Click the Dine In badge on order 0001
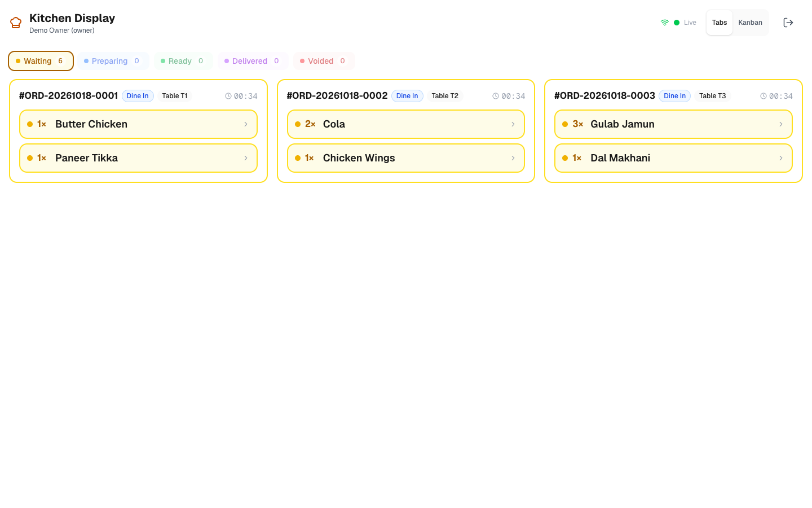 pos(138,96)
